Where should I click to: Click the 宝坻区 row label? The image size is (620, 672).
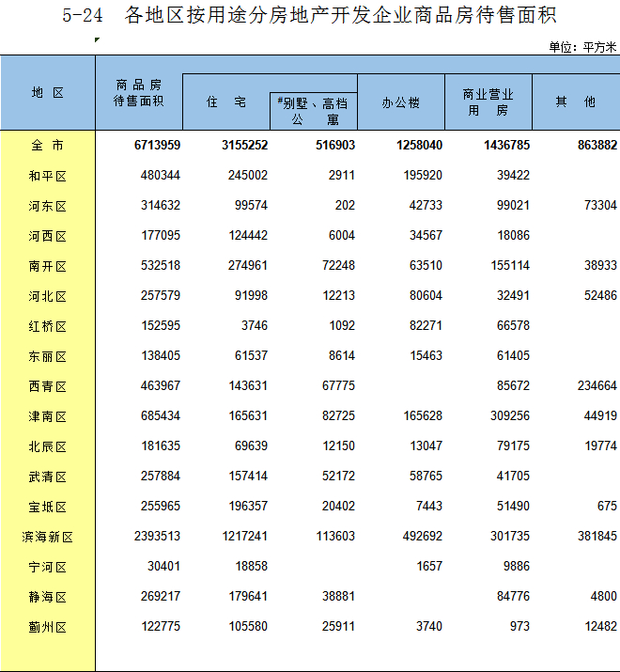[x=48, y=507]
